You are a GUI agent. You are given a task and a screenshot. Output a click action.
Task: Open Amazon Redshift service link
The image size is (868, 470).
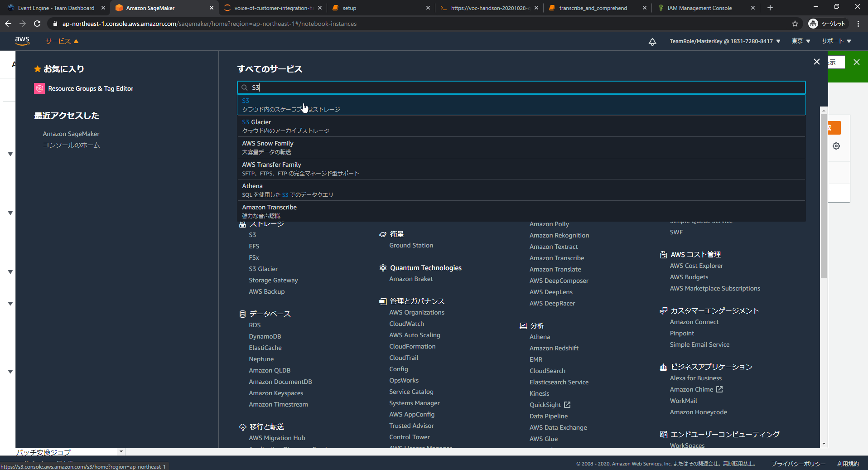click(554, 348)
